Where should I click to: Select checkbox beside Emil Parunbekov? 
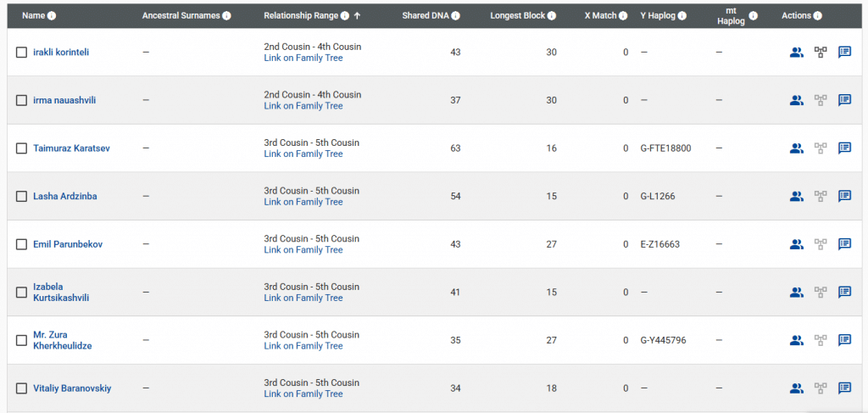coord(22,244)
